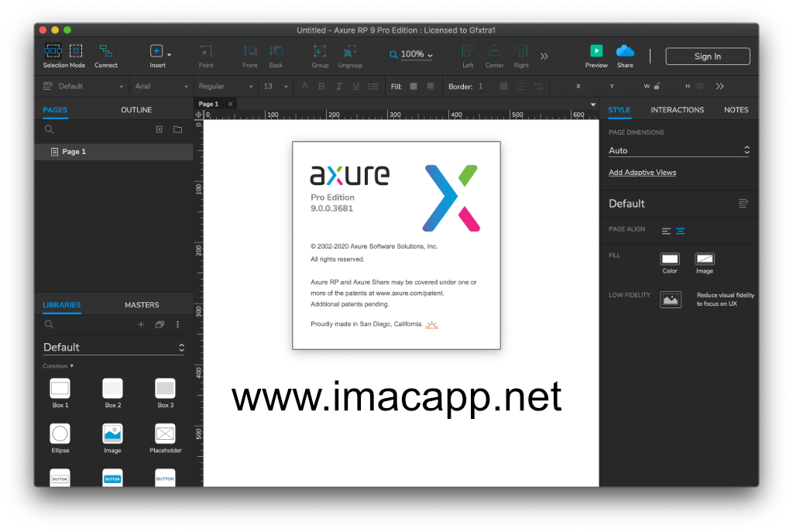Click the Share cloud icon
Screen dimensions: 793x532
click(625, 50)
